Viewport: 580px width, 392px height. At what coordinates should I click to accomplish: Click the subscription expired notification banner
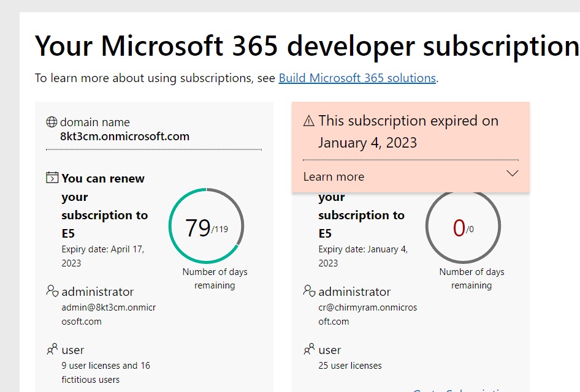click(x=410, y=132)
